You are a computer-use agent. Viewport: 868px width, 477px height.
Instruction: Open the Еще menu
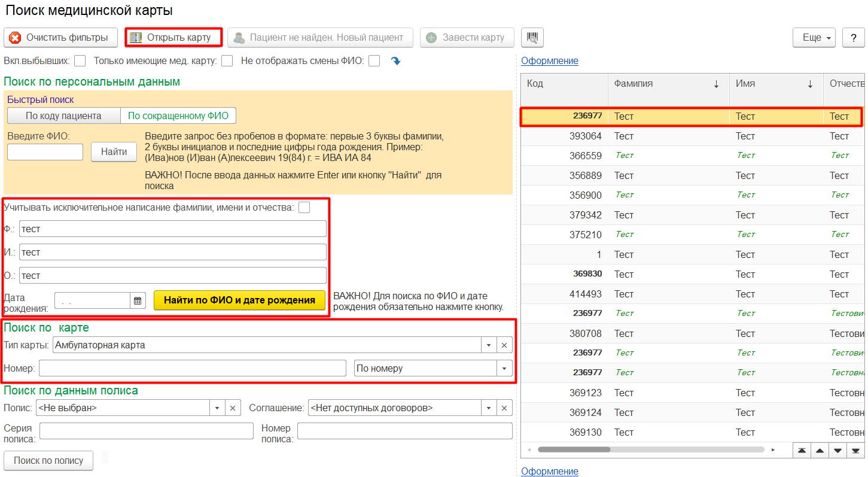pyautogui.click(x=814, y=37)
